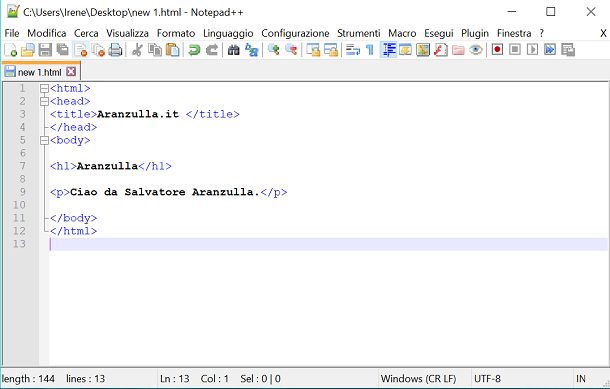This screenshot has height=389, width=610.
Task: Close the new 1.html tab with X
Action: [71, 72]
